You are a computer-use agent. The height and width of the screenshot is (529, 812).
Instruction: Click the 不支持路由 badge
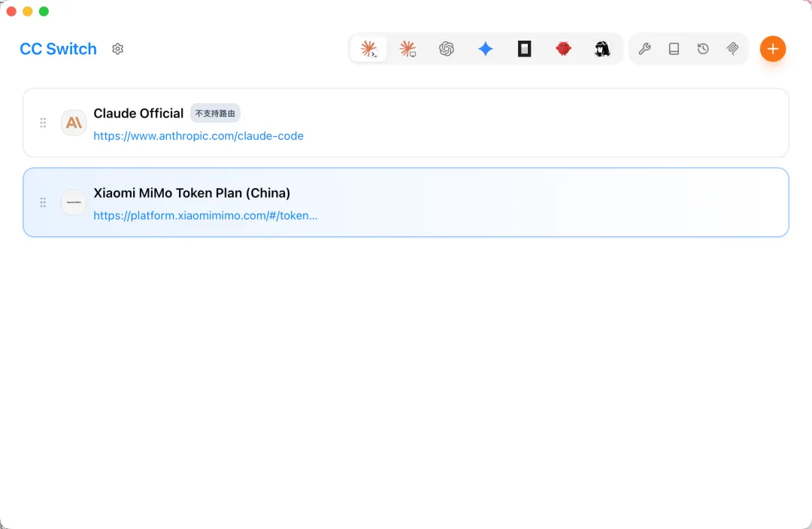click(215, 114)
